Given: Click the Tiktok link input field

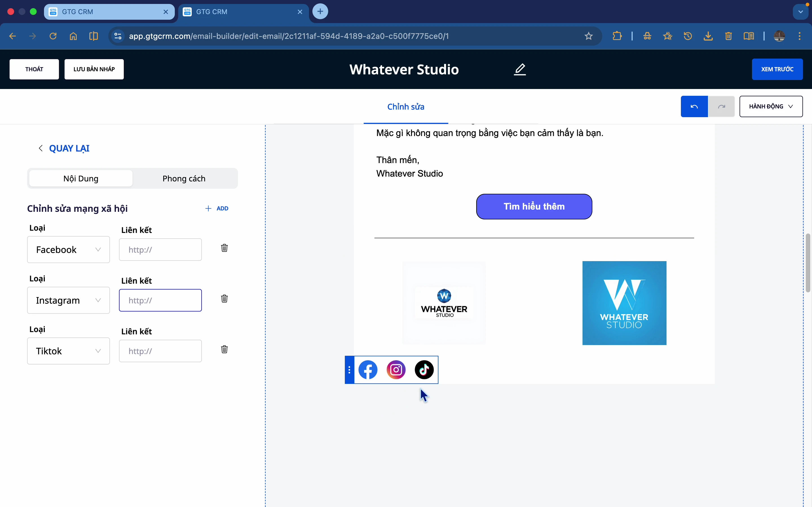Looking at the screenshot, I should (x=160, y=351).
